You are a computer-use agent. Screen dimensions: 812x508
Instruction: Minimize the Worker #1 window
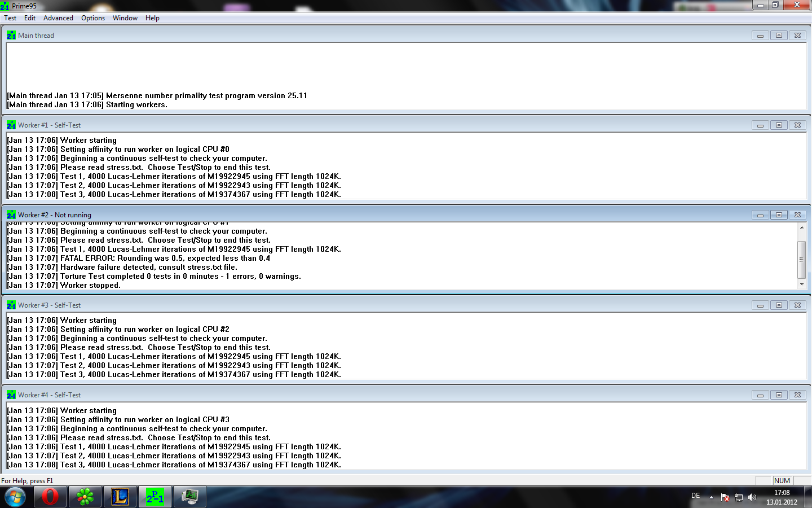760,125
